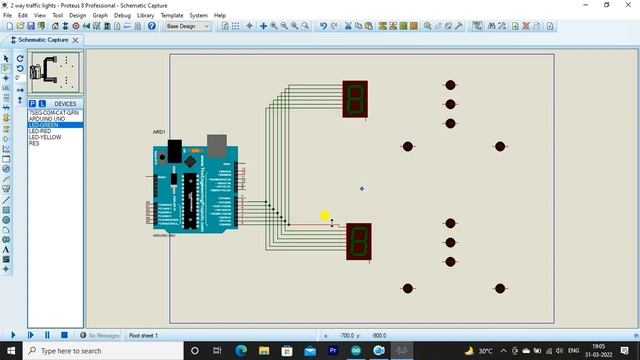The height and width of the screenshot is (360, 640).
Task: Open the Library menu
Action: pos(145,16)
